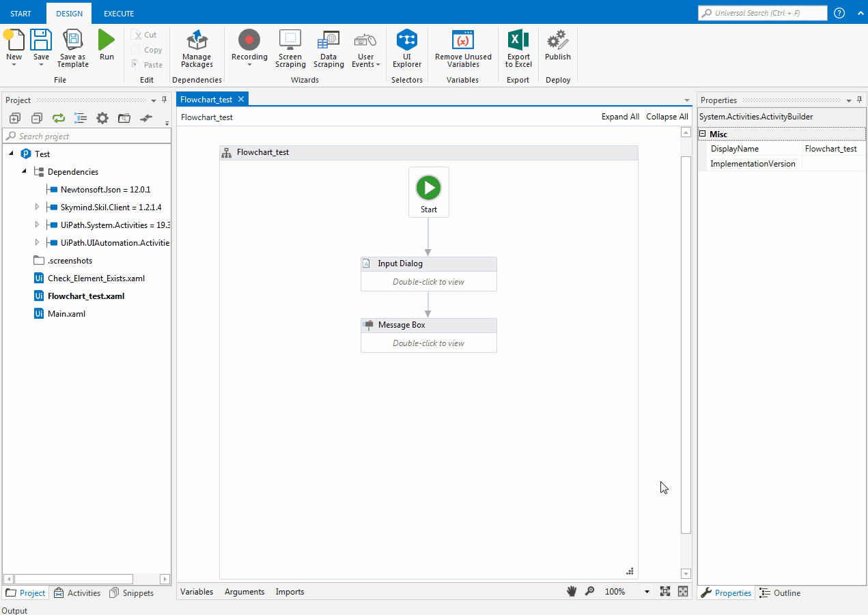Click fit to screen icon

click(665, 592)
